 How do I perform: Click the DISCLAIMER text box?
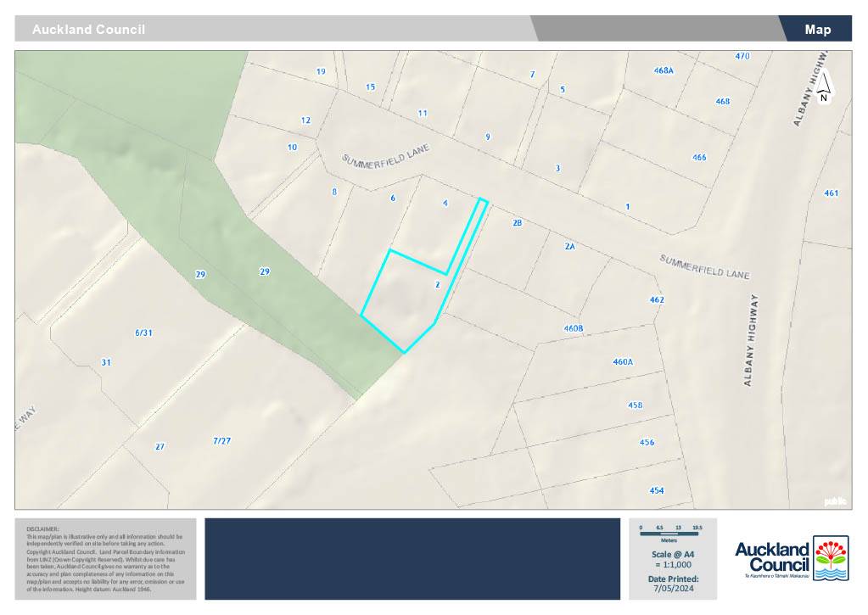(x=105, y=558)
